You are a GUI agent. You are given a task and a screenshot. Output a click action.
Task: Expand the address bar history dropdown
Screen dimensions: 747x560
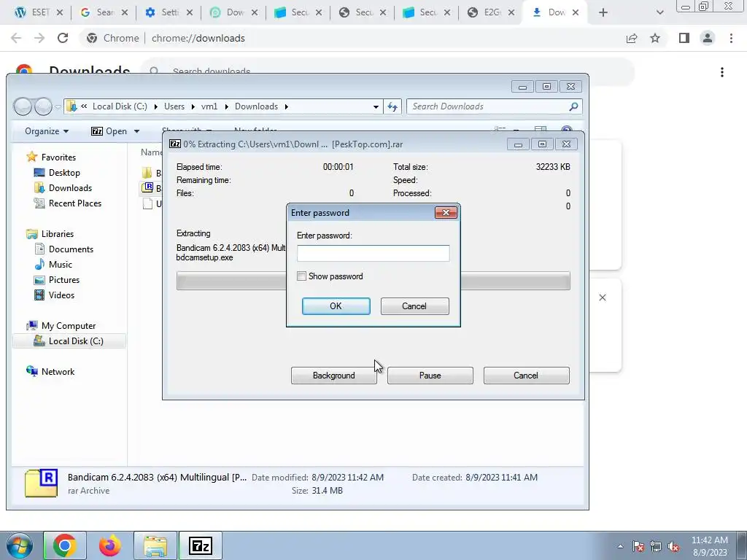376,106
